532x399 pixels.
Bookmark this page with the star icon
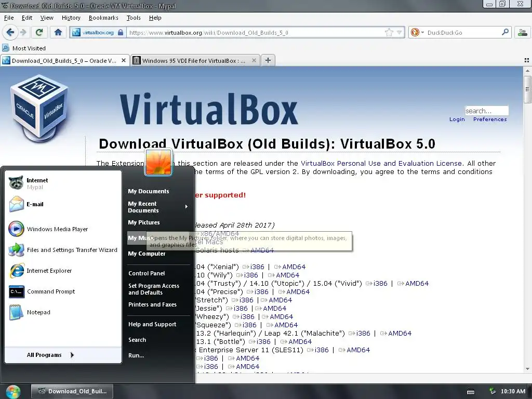click(x=389, y=33)
